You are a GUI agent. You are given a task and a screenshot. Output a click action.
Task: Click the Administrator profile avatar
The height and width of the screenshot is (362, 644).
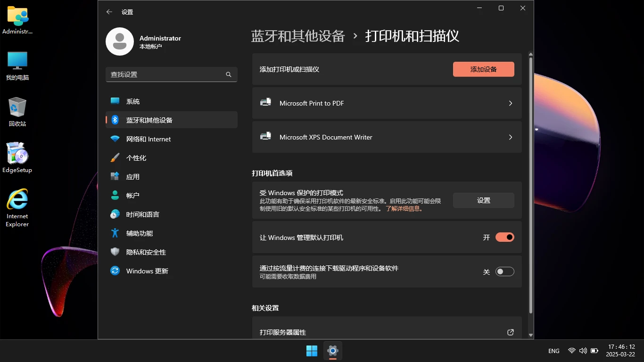(120, 41)
